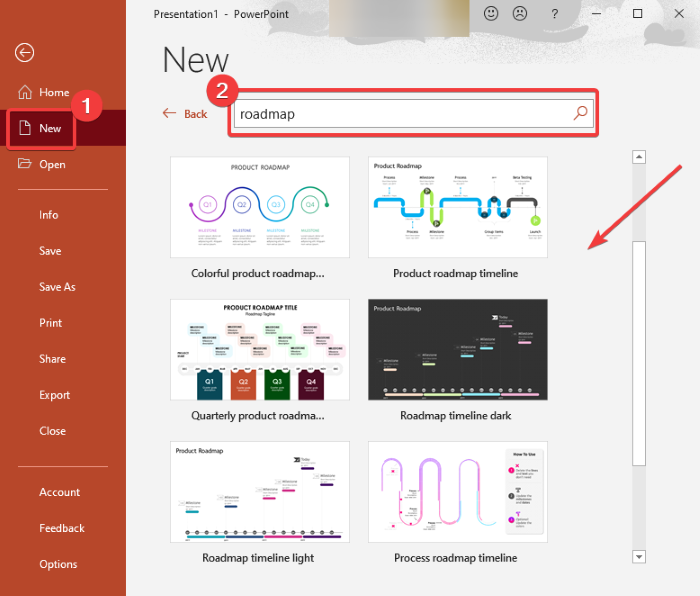The image size is (700, 596).
Task: Click the 'Roadmap timeline dark' caption
Action: [455, 416]
